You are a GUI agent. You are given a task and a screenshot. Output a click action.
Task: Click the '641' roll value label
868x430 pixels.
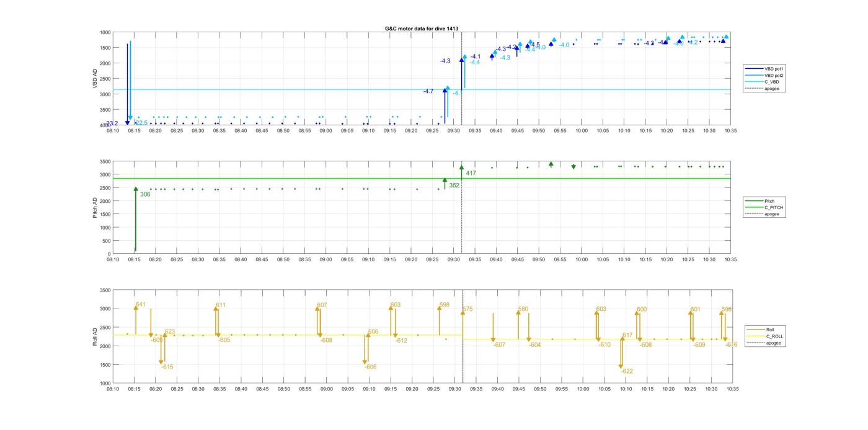tap(141, 305)
